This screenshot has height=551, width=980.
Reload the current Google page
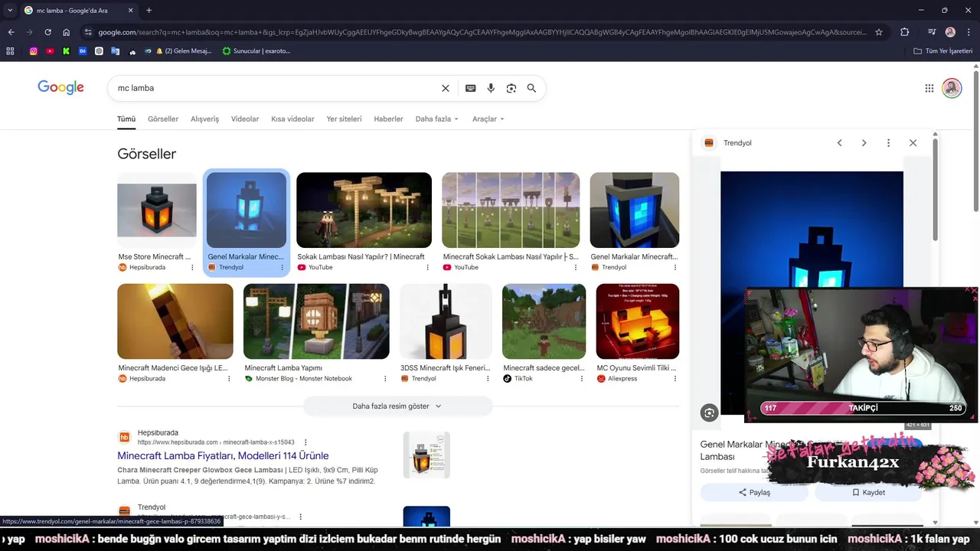[47, 32]
